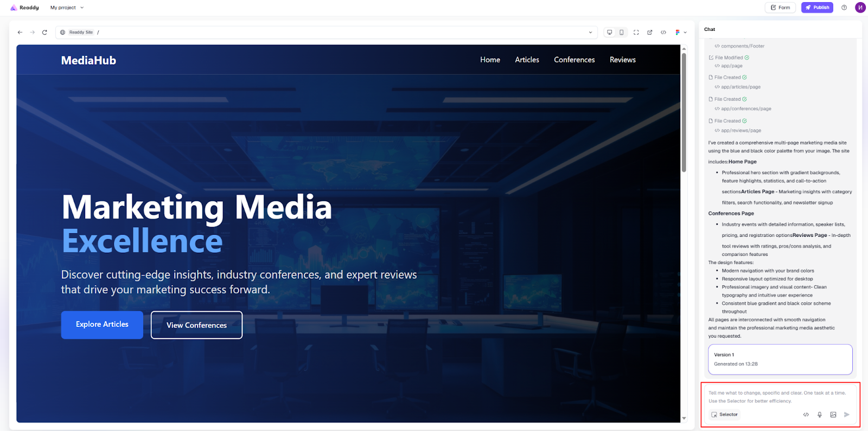Click the MediaHub site logo
This screenshot has height=431, width=868.
click(x=88, y=61)
